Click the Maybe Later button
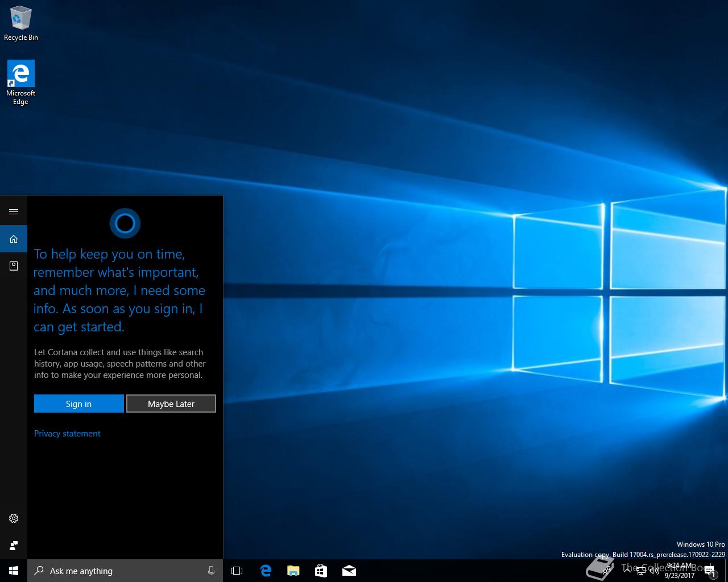 (x=171, y=404)
